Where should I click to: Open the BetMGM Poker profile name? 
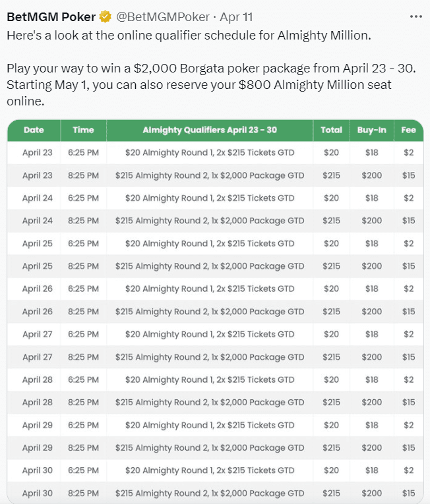51,16
